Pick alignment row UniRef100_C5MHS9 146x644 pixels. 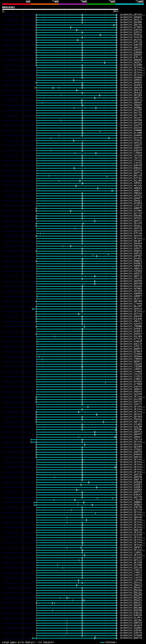131,359
